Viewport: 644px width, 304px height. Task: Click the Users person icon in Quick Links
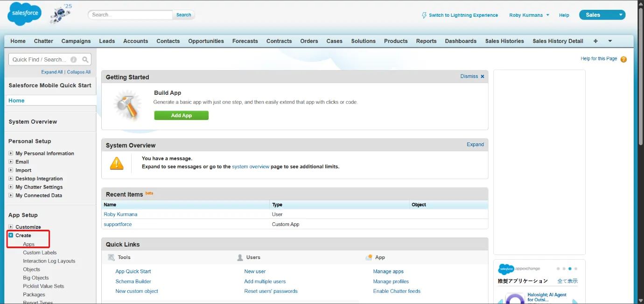click(x=240, y=257)
